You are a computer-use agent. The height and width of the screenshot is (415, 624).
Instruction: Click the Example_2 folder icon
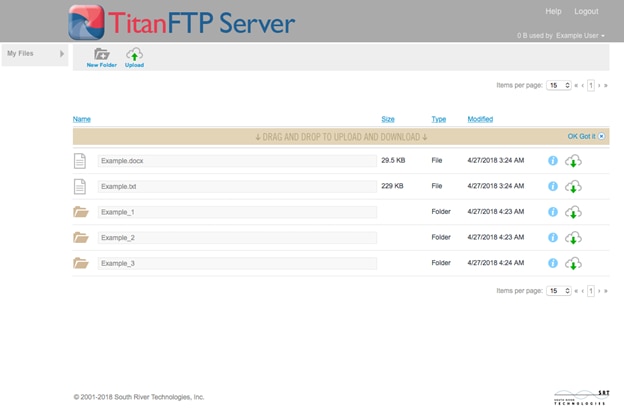[81, 238]
